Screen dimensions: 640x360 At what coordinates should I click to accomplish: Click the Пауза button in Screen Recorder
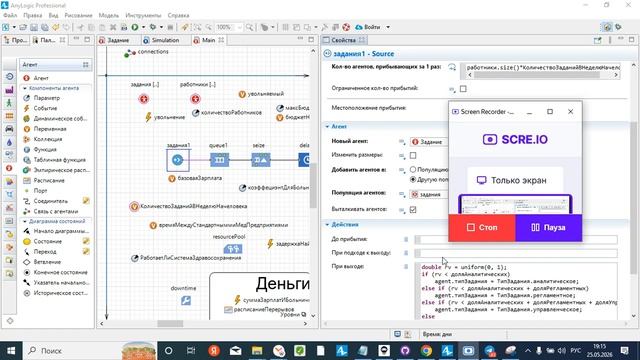(549, 227)
